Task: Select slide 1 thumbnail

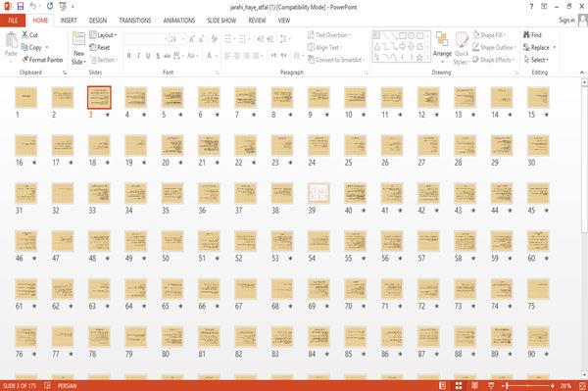Action: (25, 97)
